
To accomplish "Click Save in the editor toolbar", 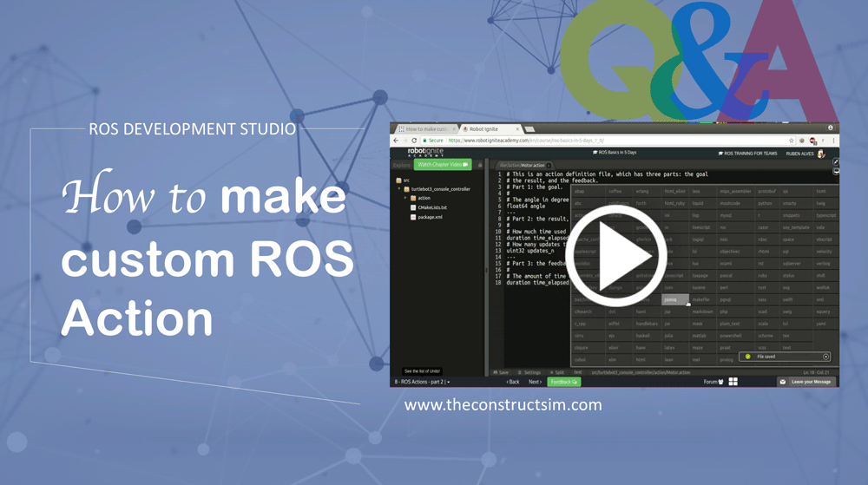I will pyautogui.click(x=501, y=373).
